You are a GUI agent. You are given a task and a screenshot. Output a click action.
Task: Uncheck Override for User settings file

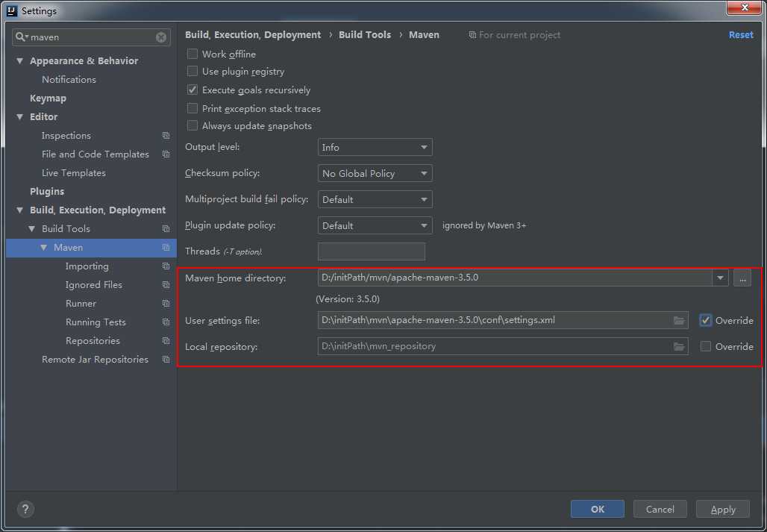(x=705, y=320)
